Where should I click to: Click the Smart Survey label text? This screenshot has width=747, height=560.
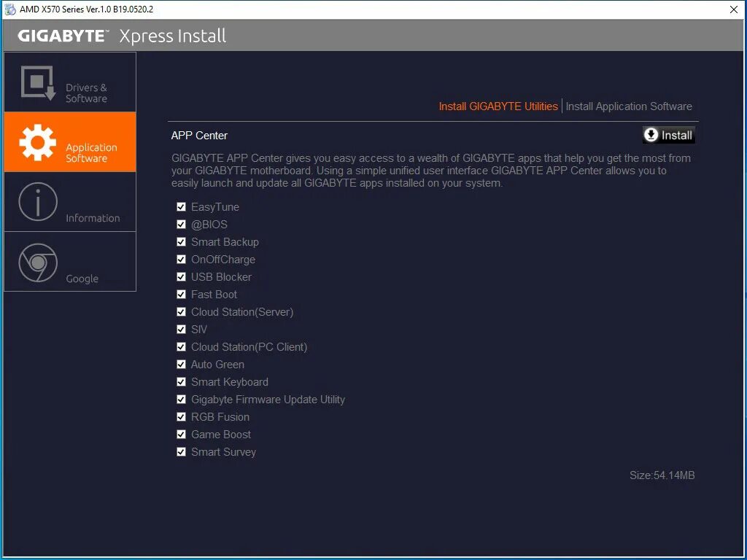pyautogui.click(x=223, y=452)
